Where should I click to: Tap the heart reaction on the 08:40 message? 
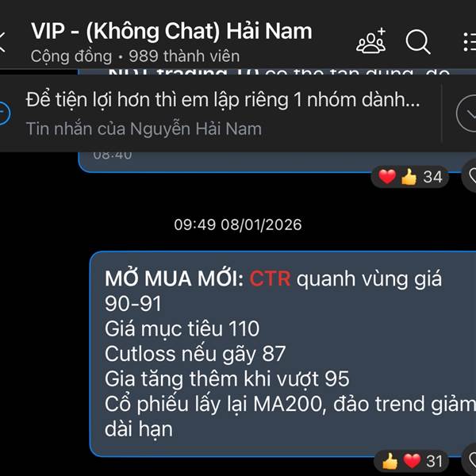point(387,176)
